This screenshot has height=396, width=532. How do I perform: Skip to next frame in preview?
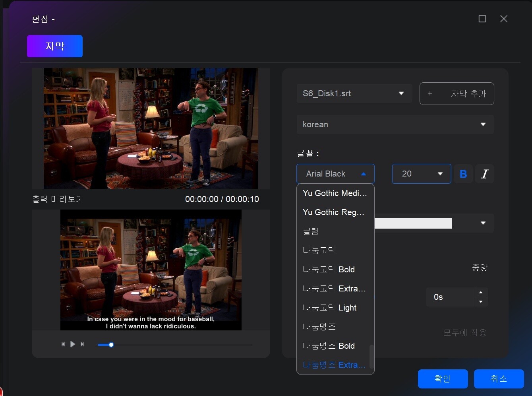point(82,344)
